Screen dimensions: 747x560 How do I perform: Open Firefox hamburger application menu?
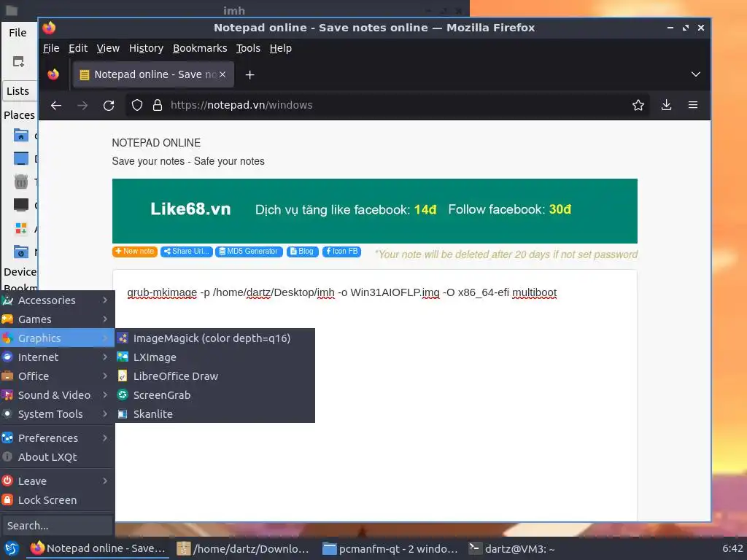coord(693,105)
